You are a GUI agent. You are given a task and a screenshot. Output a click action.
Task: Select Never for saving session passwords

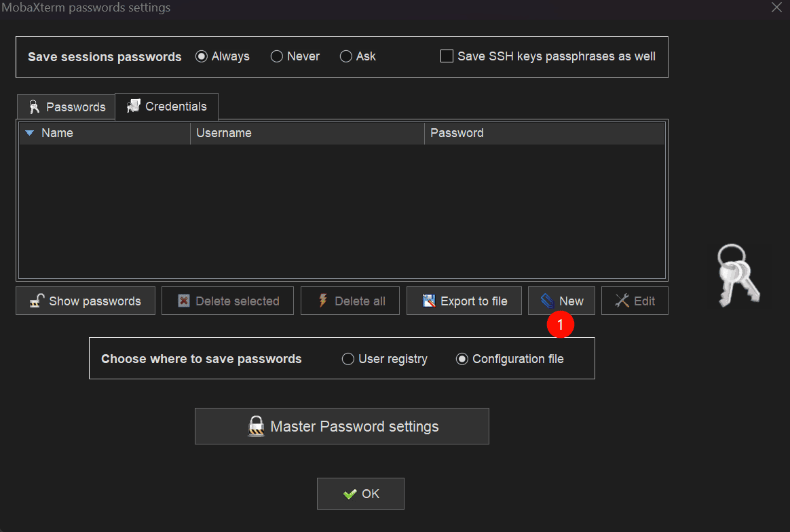[277, 56]
